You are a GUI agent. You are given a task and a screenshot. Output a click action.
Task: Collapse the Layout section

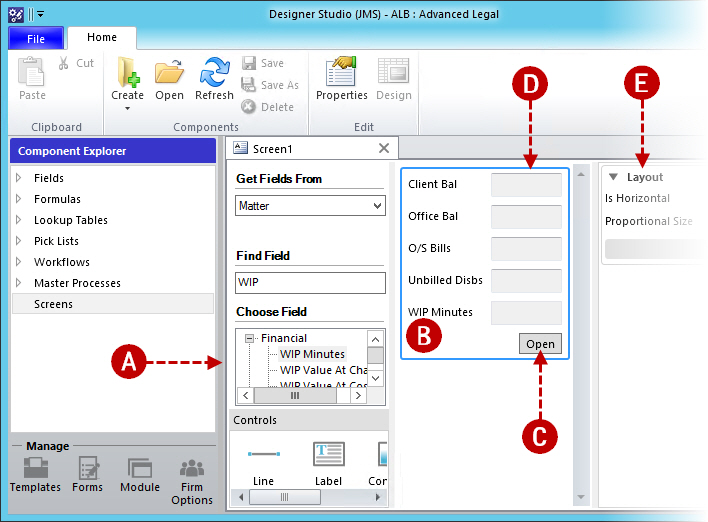tap(614, 177)
